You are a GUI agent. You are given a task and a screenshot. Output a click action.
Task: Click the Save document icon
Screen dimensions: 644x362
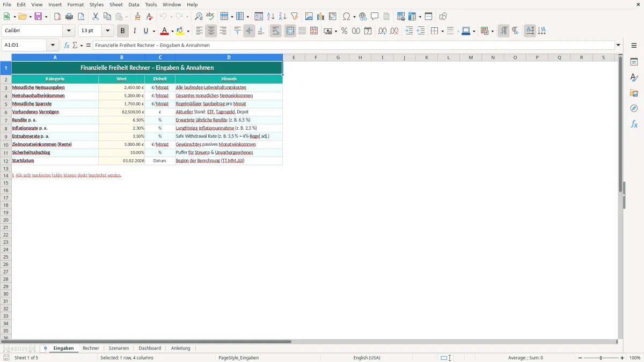tap(38, 17)
